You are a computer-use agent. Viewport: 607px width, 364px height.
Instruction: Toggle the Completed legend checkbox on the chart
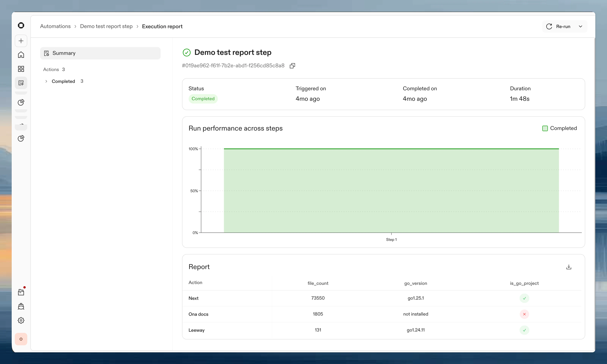coord(545,128)
